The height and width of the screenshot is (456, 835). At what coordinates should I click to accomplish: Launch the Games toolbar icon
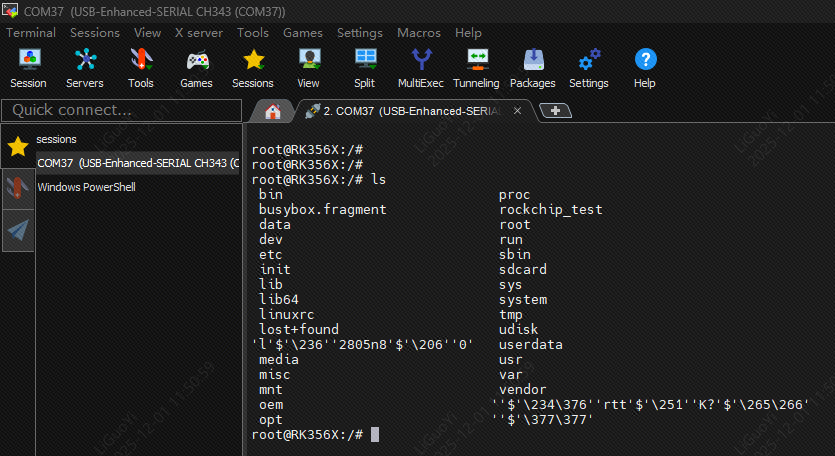tap(196, 67)
